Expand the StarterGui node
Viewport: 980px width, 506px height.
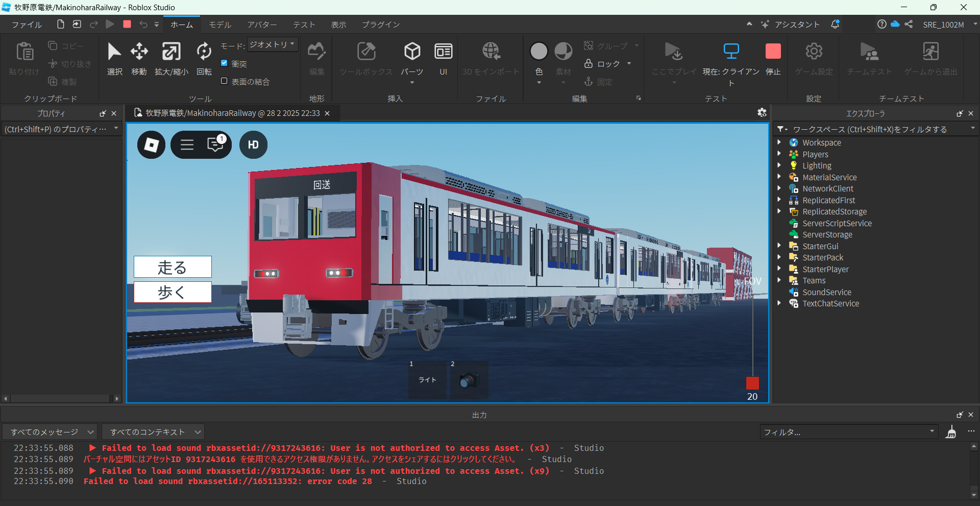779,246
